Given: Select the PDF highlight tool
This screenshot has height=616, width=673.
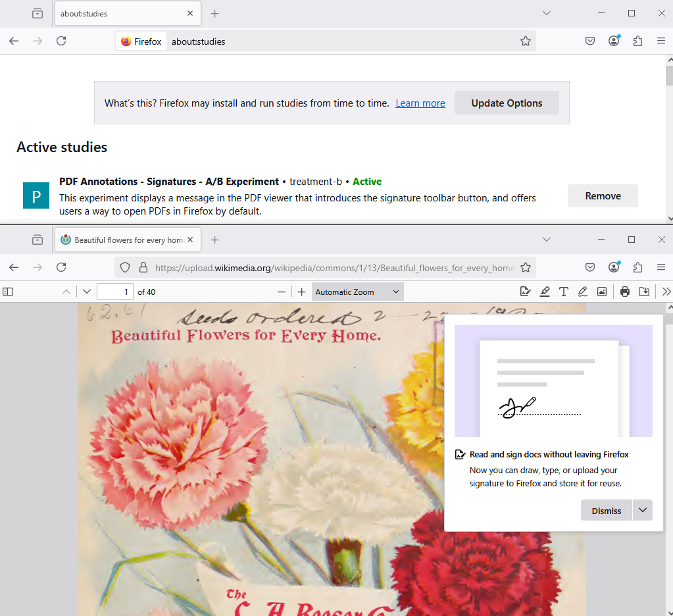Looking at the screenshot, I should [x=545, y=292].
